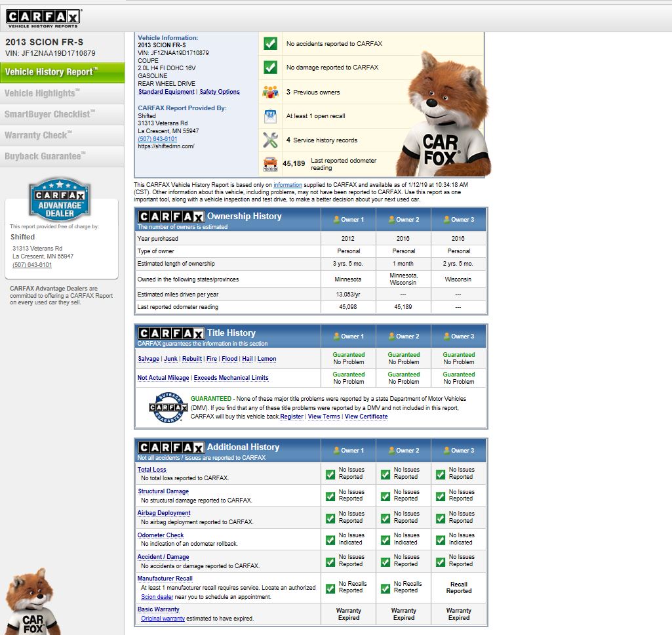Image resolution: width=672 pixels, height=635 pixels.
Task: Open the Exceeds Mechanical Limits link
Action: point(231,378)
